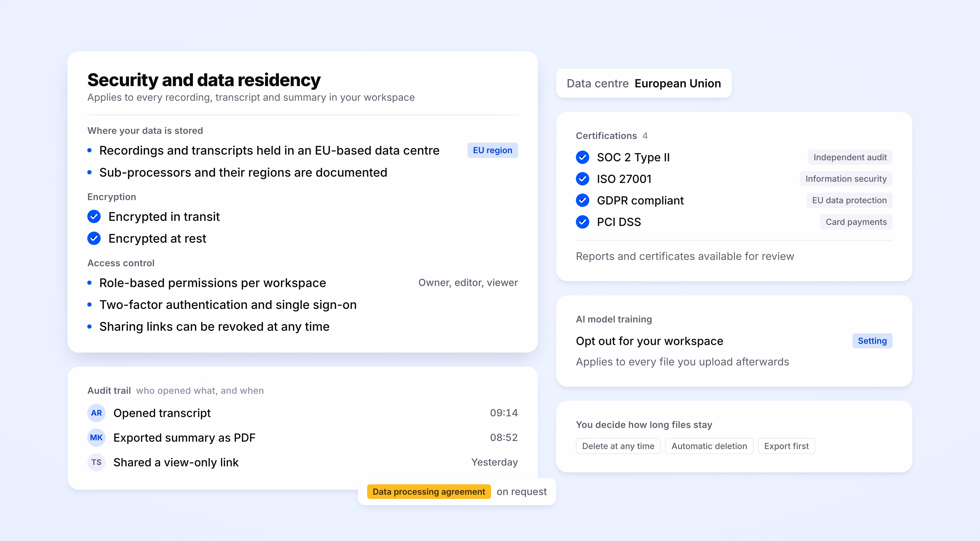Select 'Two-factor authentication and single sign-on'
Viewport: 980px width, 541px height.
click(x=228, y=305)
